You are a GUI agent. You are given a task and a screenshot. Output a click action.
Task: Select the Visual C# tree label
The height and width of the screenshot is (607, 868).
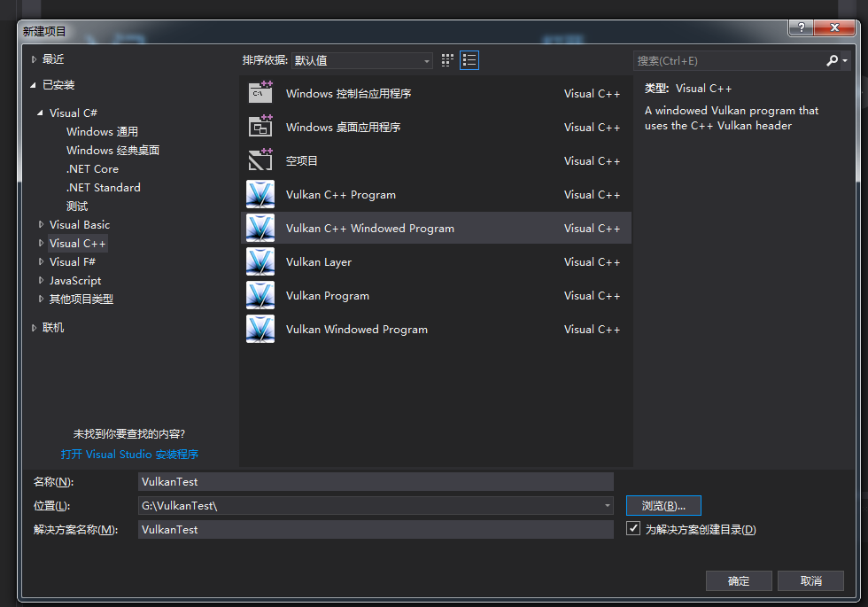coord(73,113)
